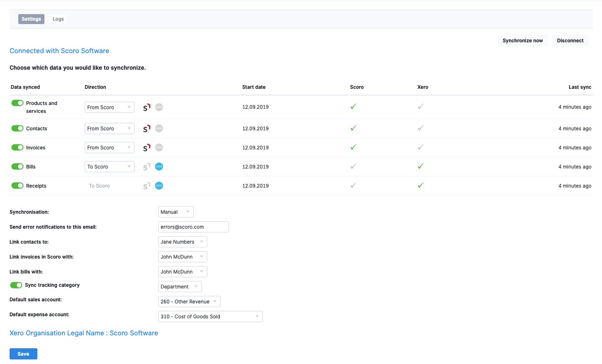
Task: Open the Bills 'To Scoro' direction dropdown
Action: click(x=110, y=167)
